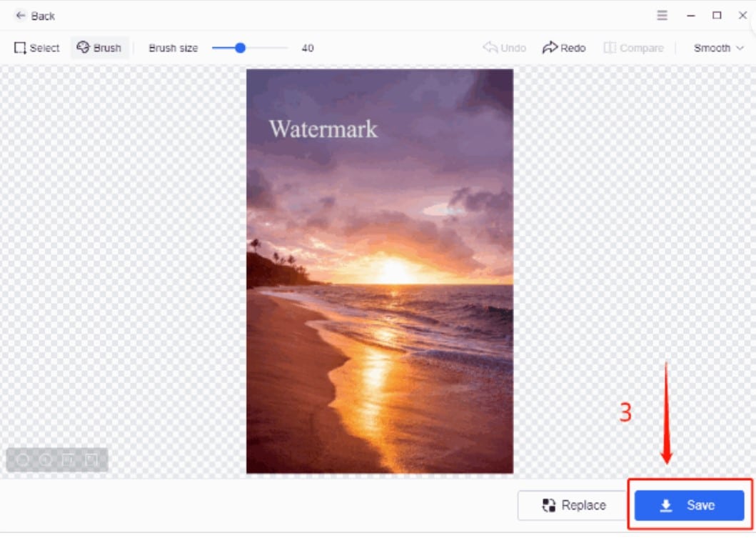756x538 pixels.
Task: Open the Smooth mode dropdown
Action: pyautogui.click(x=718, y=48)
